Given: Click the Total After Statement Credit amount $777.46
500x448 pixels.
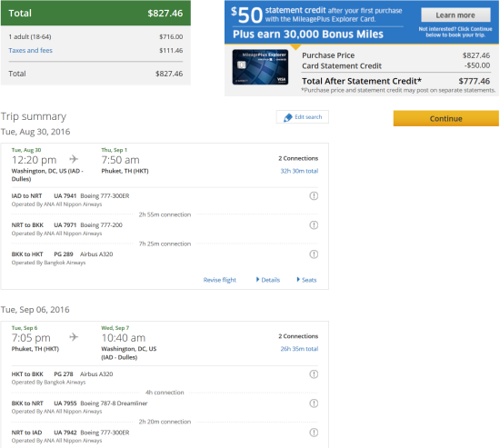Looking at the screenshot, I should 475,81.
